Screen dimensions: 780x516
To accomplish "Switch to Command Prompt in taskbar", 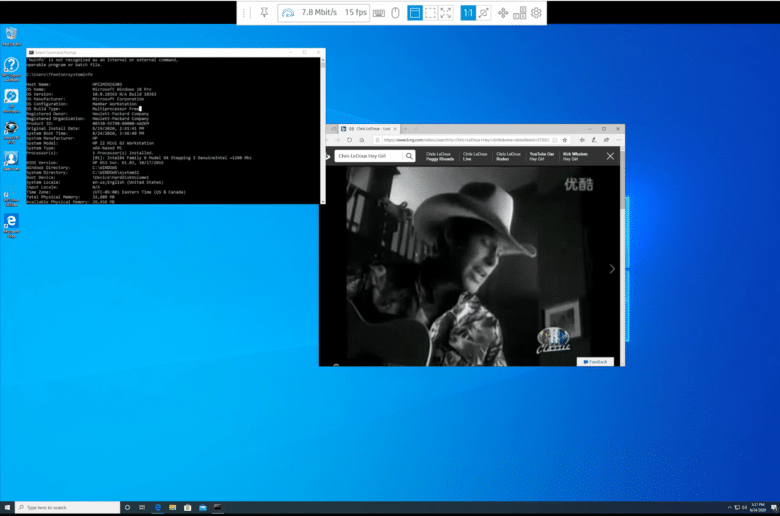I will [x=217, y=508].
